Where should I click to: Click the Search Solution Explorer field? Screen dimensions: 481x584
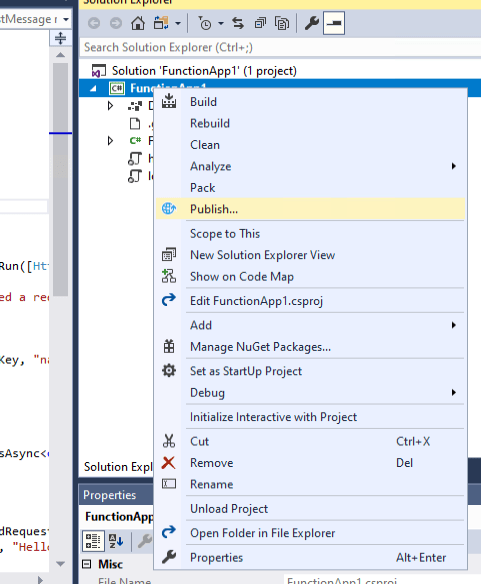tap(280, 47)
